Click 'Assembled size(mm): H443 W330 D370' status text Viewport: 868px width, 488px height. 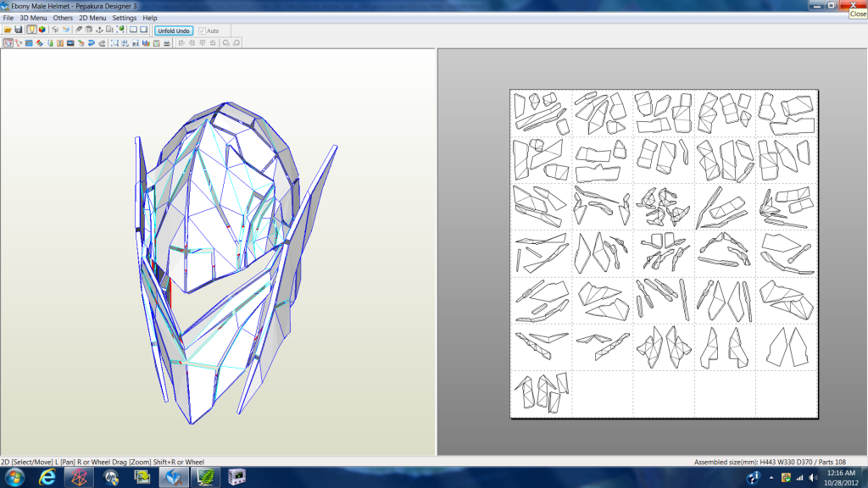754,462
